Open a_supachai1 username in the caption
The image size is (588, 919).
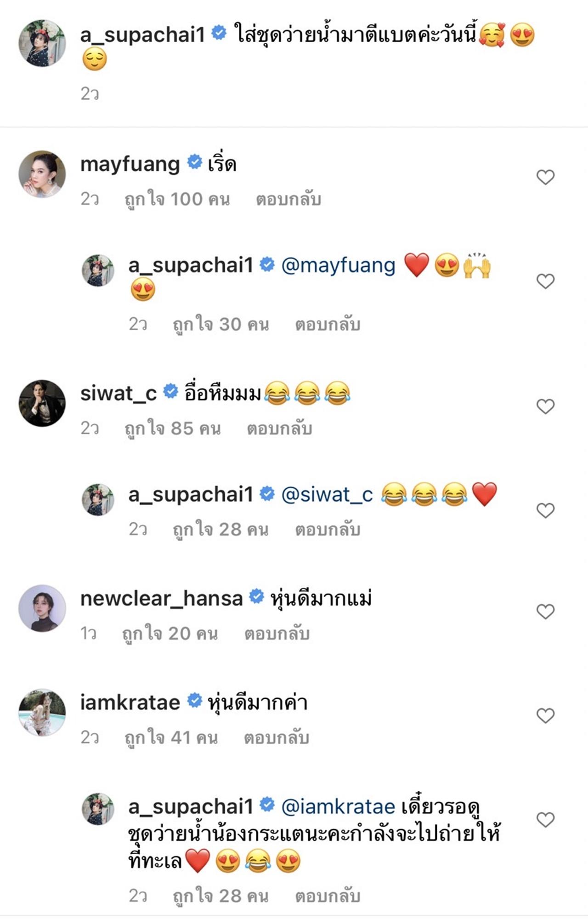pyautogui.click(x=142, y=35)
